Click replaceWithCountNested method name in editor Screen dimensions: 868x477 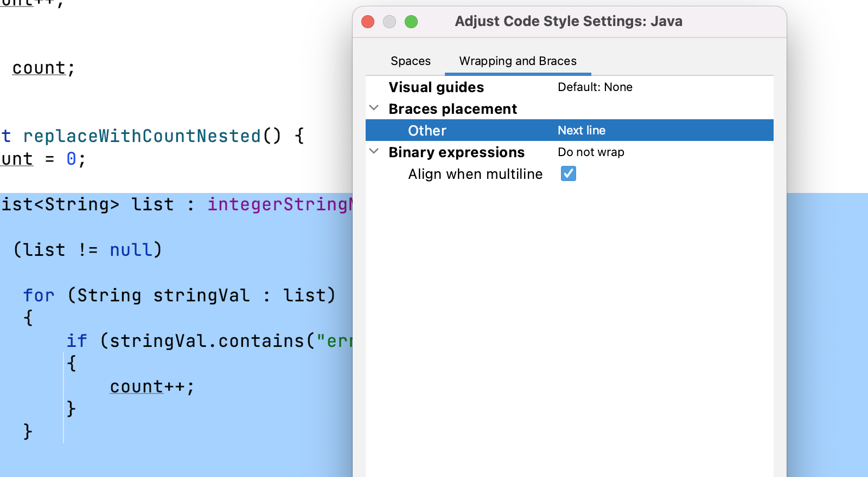click(x=142, y=136)
